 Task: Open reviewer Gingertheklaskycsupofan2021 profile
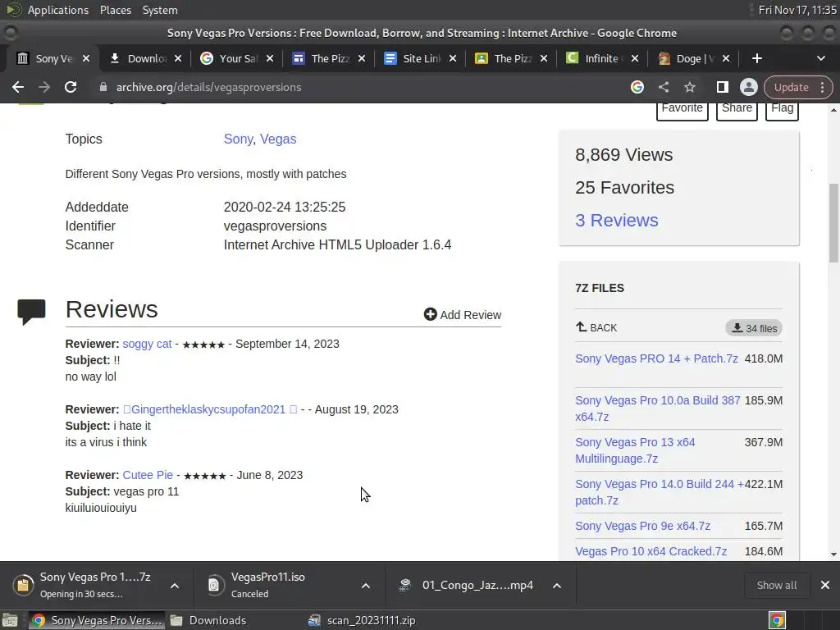[209, 409]
